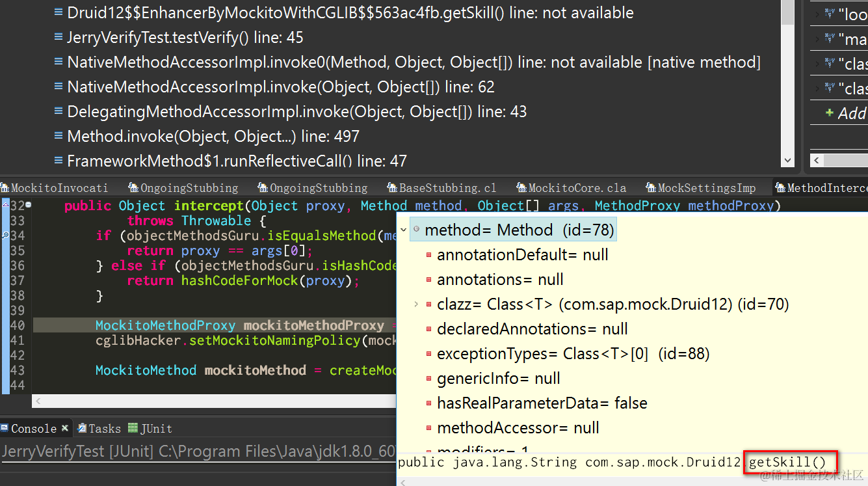
Task: Click line number 40 in the gutter
Action: coord(18,325)
